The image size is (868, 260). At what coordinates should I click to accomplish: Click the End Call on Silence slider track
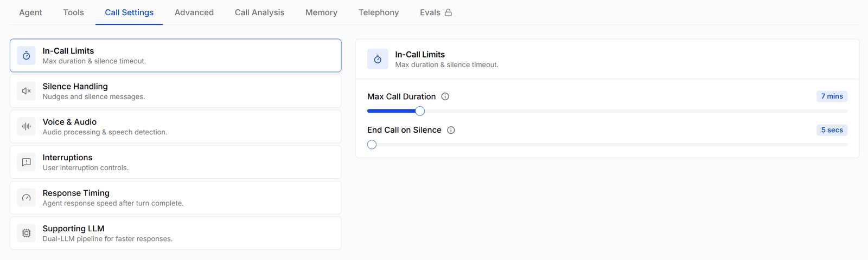[607, 145]
